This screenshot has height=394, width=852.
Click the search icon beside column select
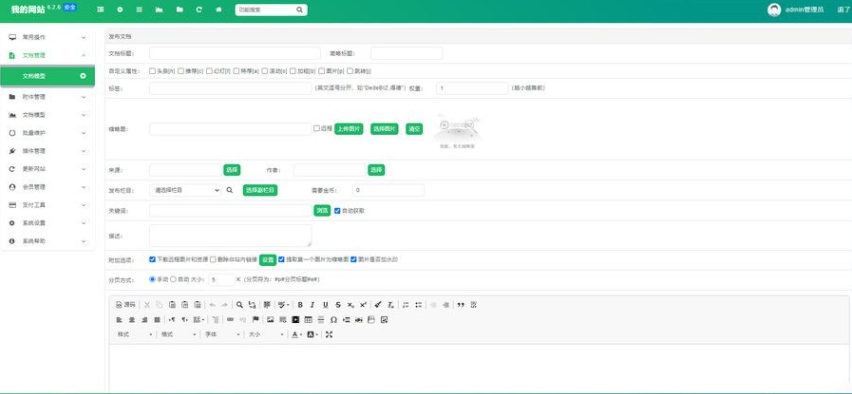point(229,190)
